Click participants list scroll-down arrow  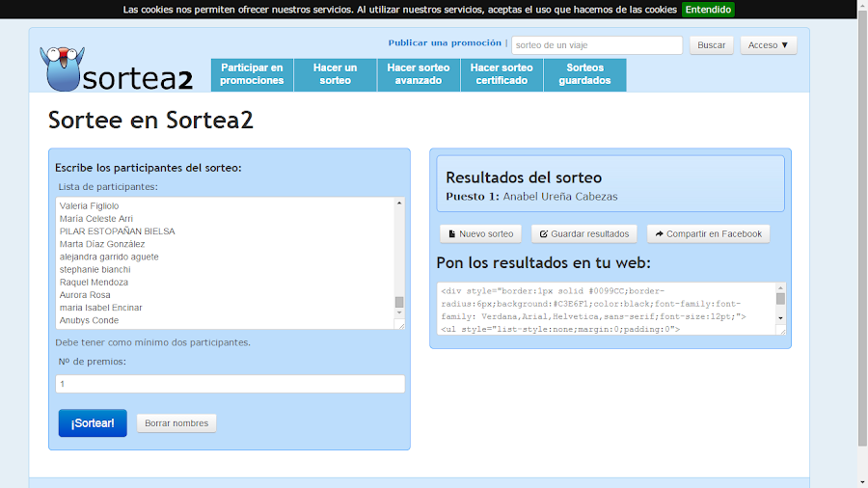(x=399, y=312)
